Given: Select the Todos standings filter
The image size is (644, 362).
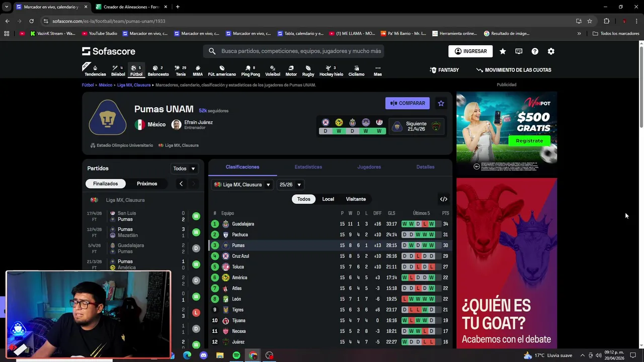Looking at the screenshot, I should pyautogui.click(x=304, y=199).
